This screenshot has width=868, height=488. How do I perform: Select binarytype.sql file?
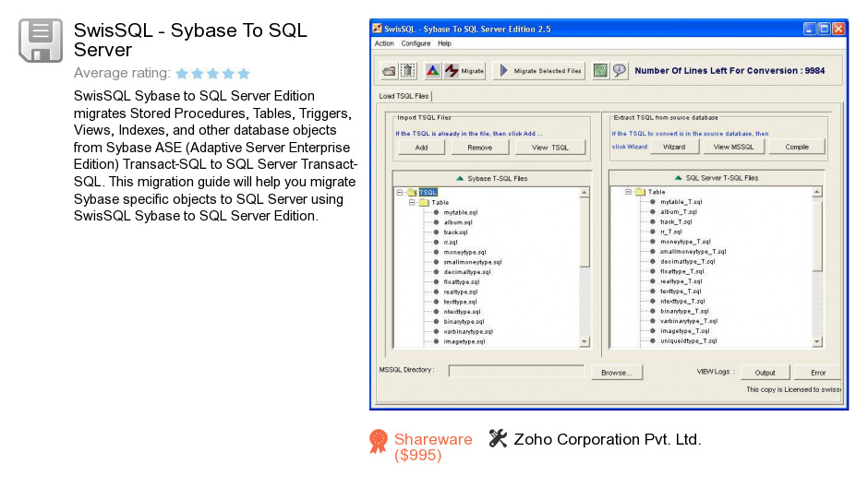[464, 322]
